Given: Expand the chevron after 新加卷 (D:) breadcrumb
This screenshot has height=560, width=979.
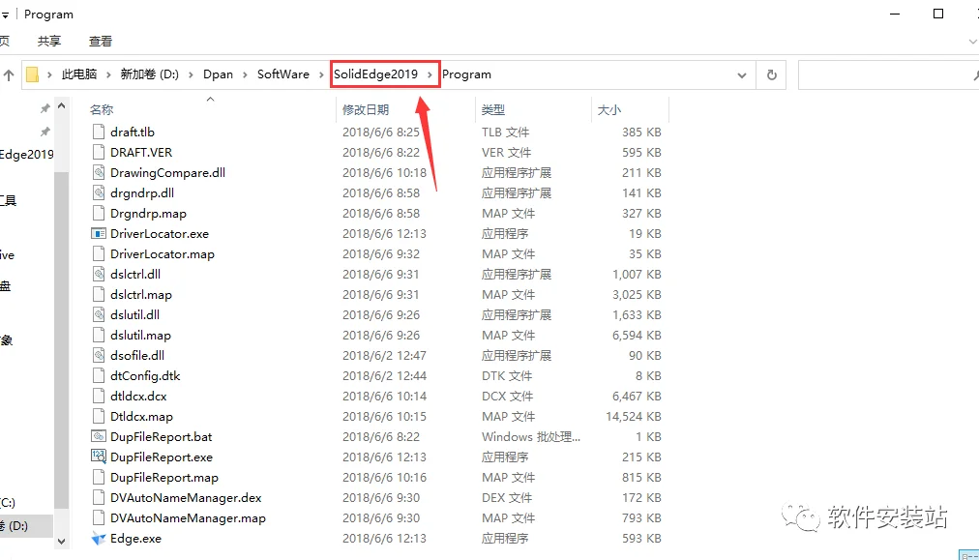Looking at the screenshot, I should point(191,74).
